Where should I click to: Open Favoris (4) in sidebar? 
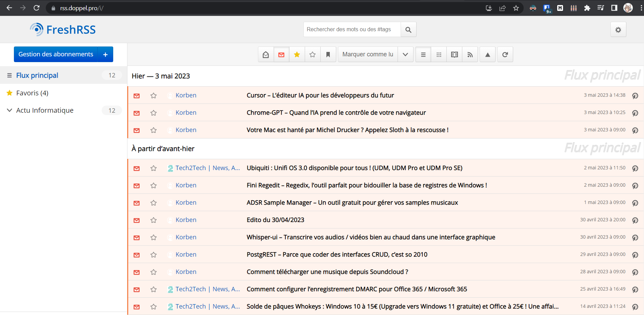pos(32,93)
